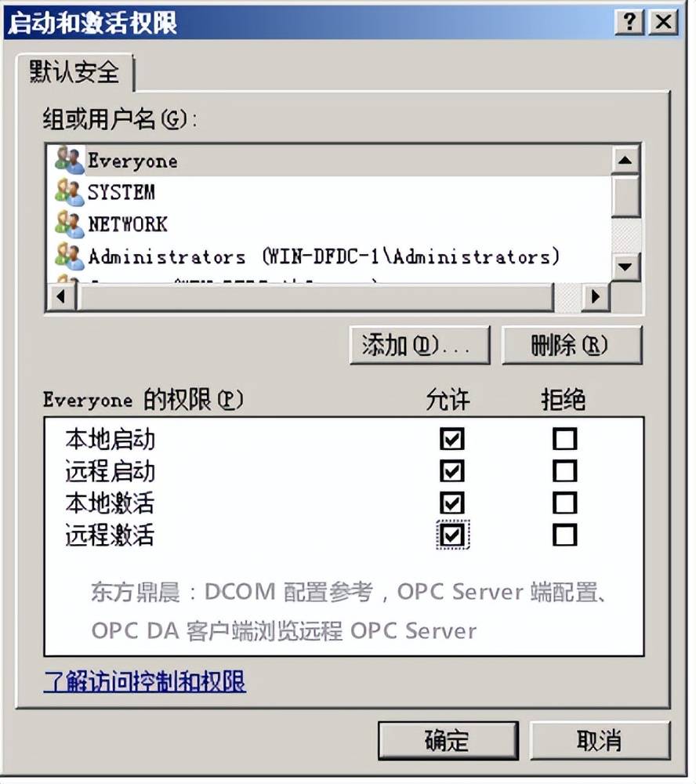The height and width of the screenshot is (784, 696).
Task: Click the list's scroll down arrow
Action: click(625, 267)
